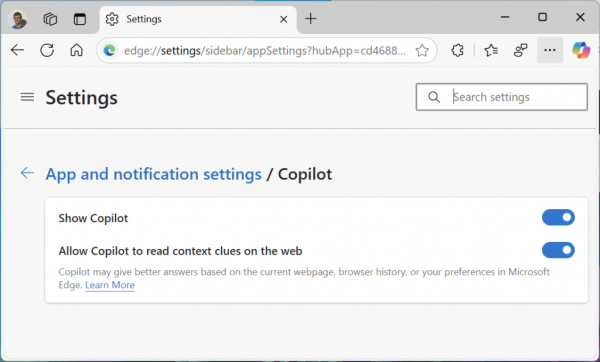Close the Settings tab
The image size is (600, 362).
284,19
